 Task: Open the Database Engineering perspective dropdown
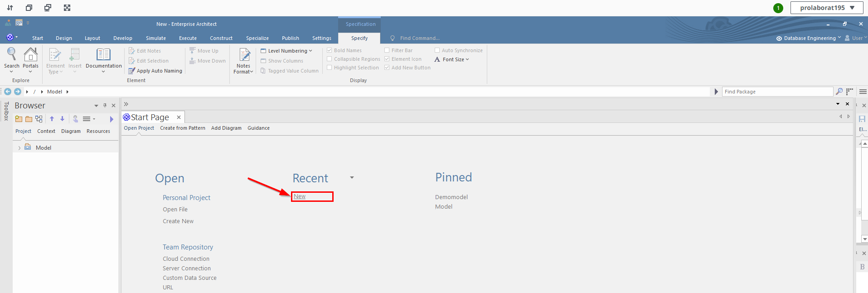[x=809, y=38]
